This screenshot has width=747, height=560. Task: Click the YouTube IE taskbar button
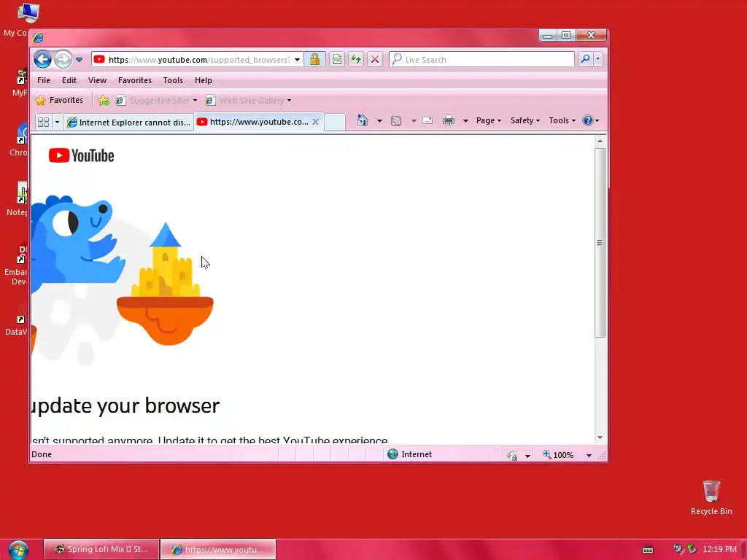218,549
